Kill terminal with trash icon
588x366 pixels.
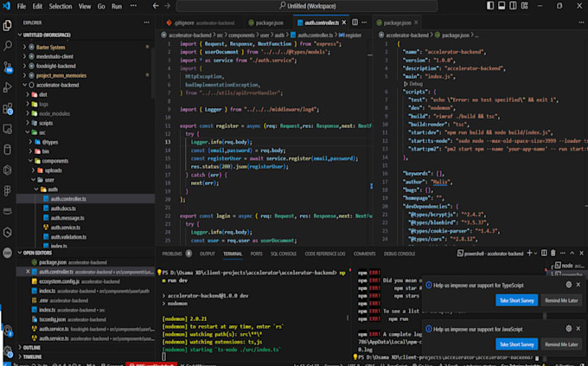pyautogui.click(x=553, y=254)
